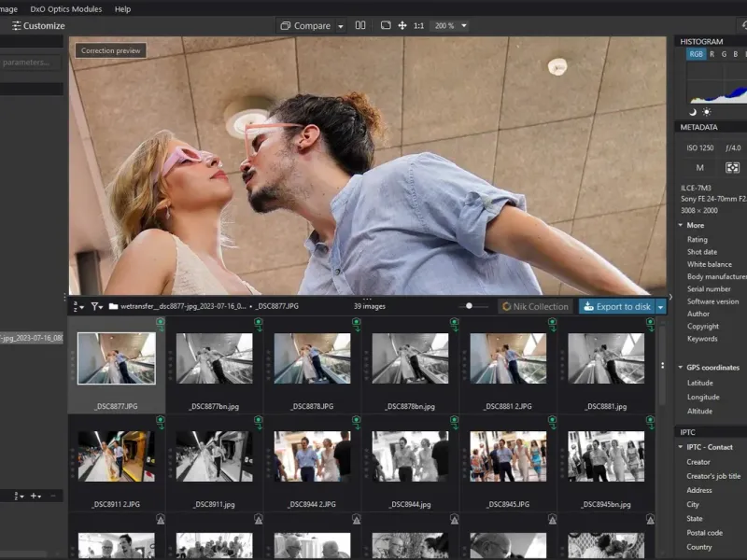Click the folder icon in the browser path
The image size is (747, 560).
pyautogui.click(x=113, y=306)
